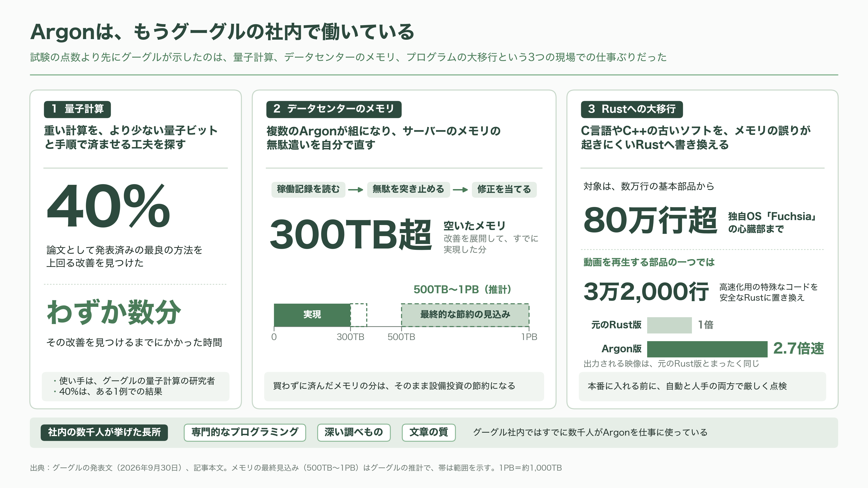Click the '2 データセンターのメモリ' badge
Viewport: 868px width, 488px height.
click(334, 109)
